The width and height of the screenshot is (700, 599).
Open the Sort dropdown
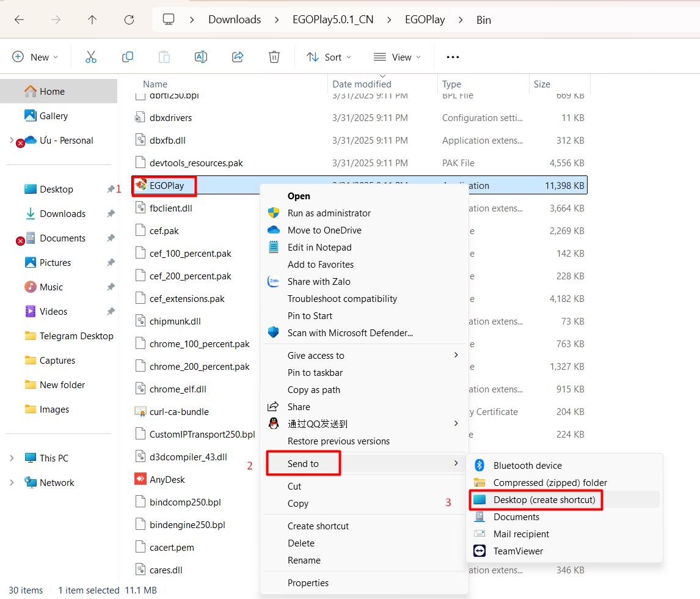pyautogui.click(x=329, y=57)
